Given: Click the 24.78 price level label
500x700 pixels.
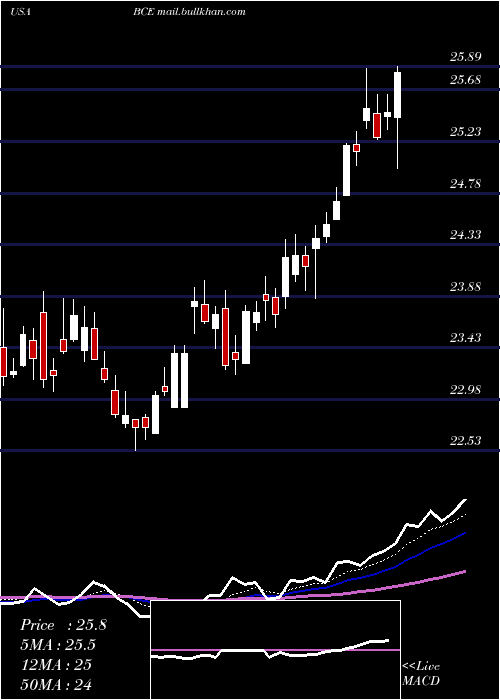Looking at the screenshot, I should pos(465,183).
